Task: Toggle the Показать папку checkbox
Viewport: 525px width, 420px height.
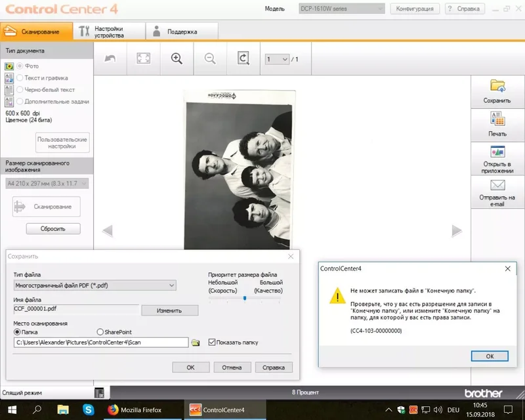Action: tap(212, 342)
